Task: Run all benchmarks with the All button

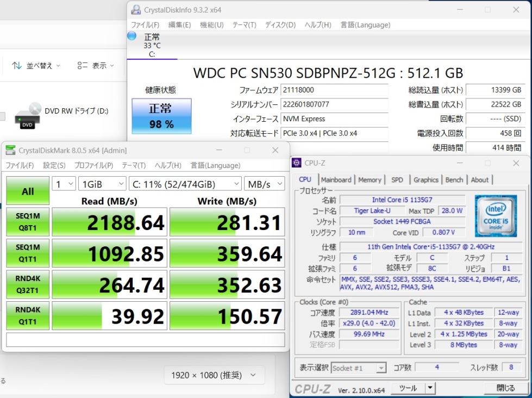Action: [28, 191]
